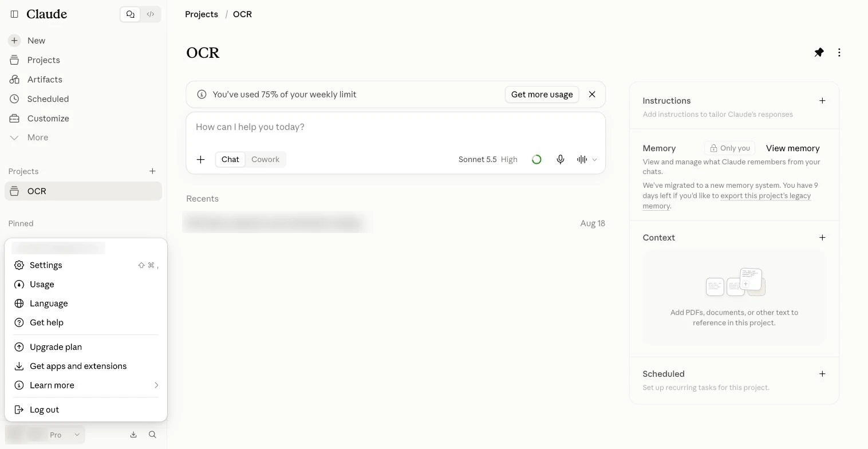
Task: Click Get help in account menu
Action: [x=86, y=322]
